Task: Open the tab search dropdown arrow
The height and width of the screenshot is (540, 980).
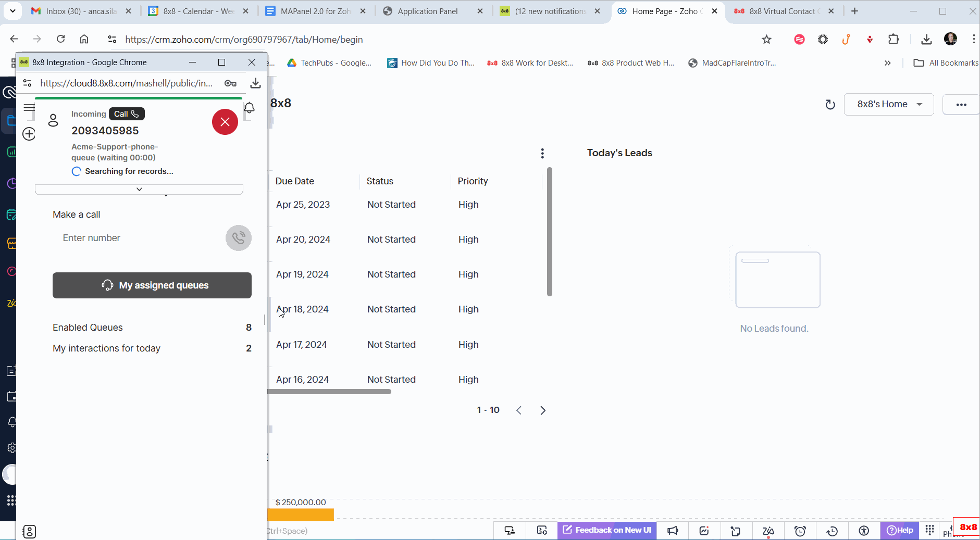Action: (13, 10)
